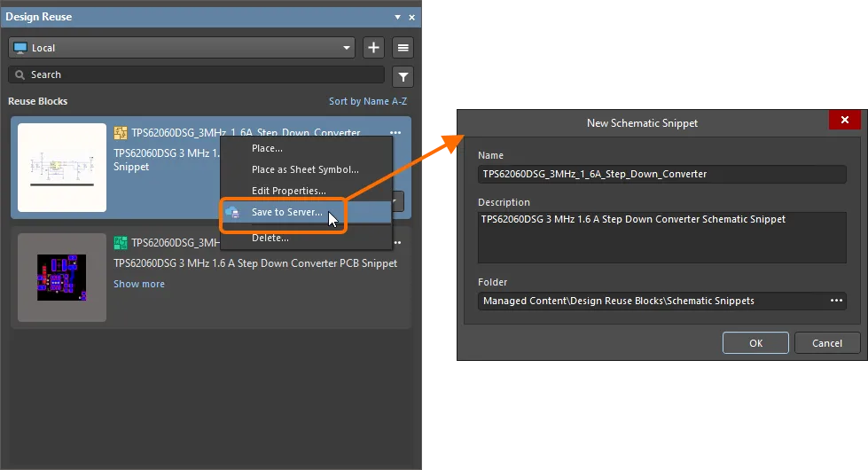
Task: Click the plus icon to add reuse block
Action: click(373, 48)
